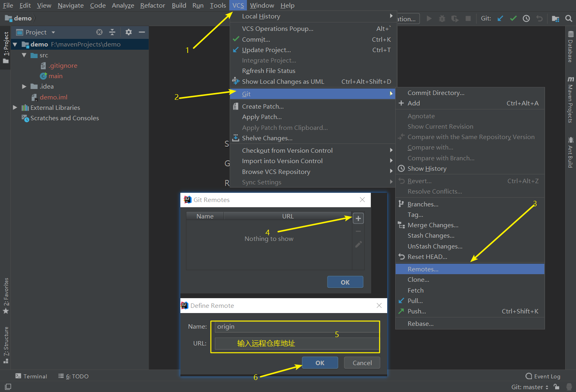Hide the Project panel with minus icon
The width and height of the screenshot is (576, 392).
point(141,32)
